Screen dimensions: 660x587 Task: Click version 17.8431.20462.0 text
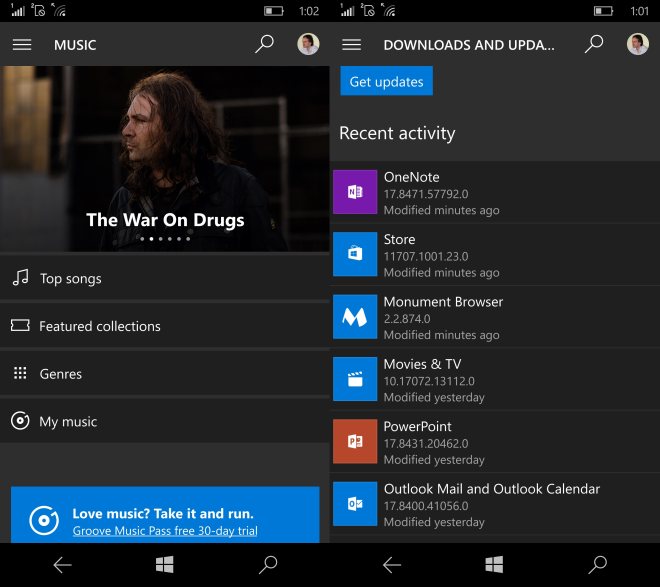pos(426,444)
